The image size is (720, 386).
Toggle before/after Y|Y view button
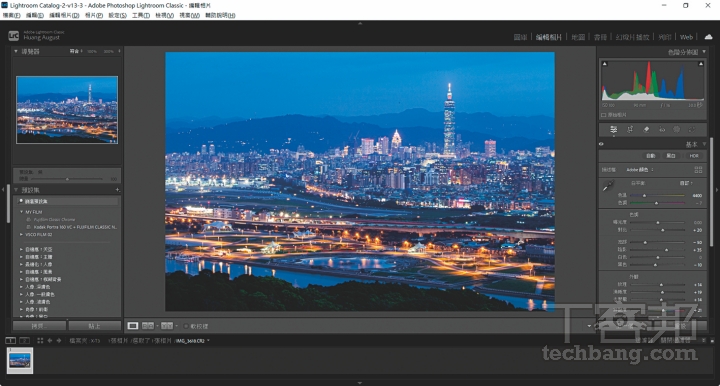[x=167, y=326]
